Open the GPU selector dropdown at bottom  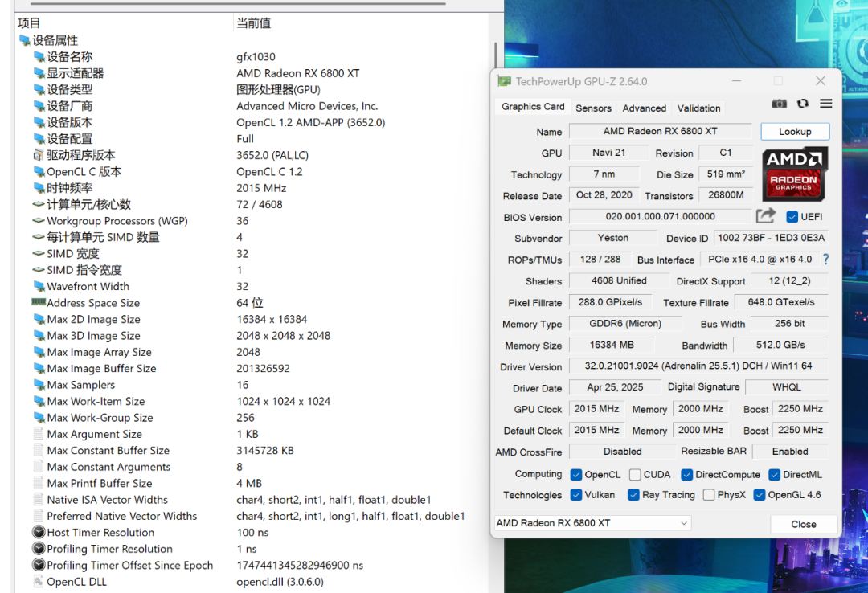click(x=592, y=522)
